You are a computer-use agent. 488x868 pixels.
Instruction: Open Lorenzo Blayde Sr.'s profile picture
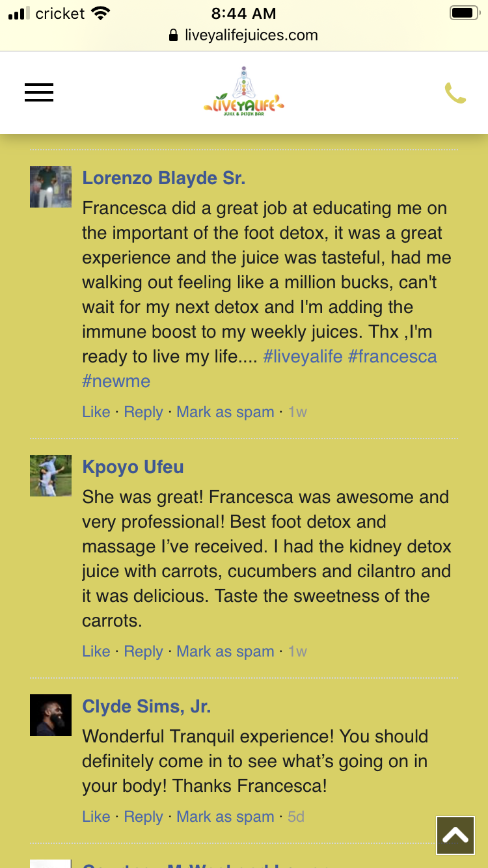pyautogui.click(x=51, y=187)
